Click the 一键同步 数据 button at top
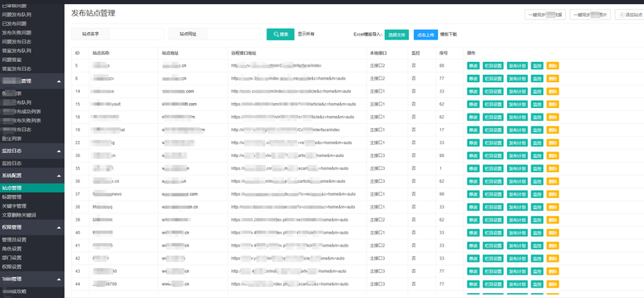 click(x=545, y=14)
